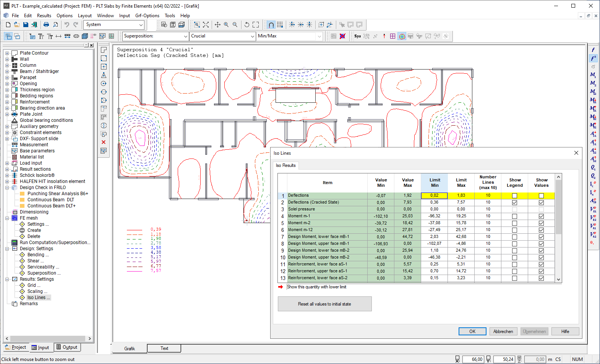This screenshot has height=364, width=600.
Task: Toggle the eye visibility icon in second toolbar
Action: 76,36
